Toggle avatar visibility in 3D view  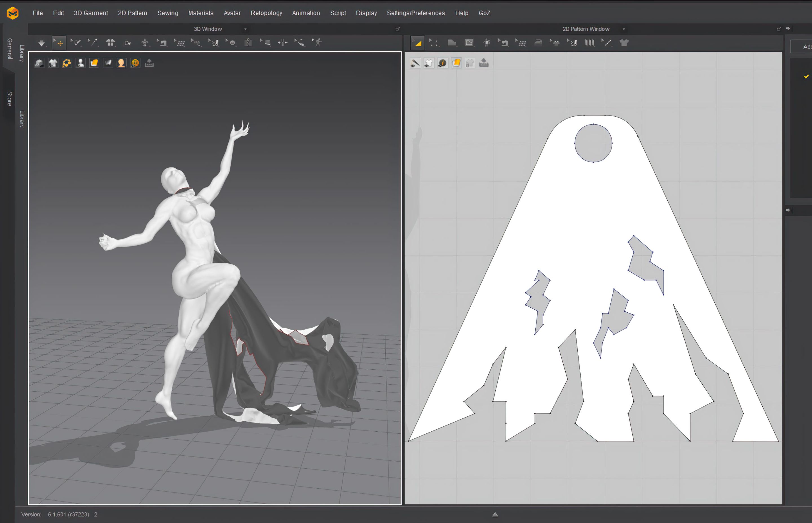[80, 63]
